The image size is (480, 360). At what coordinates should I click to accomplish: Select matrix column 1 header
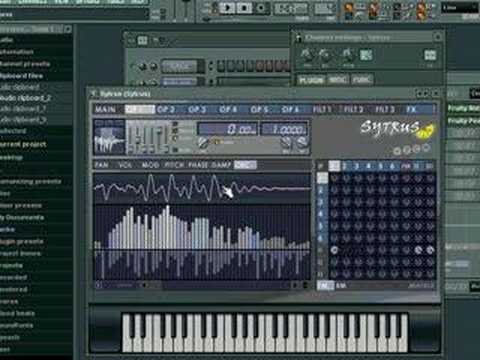(334, 166)
